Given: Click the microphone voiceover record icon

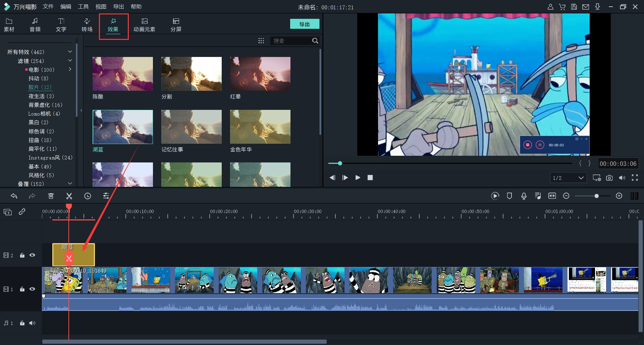Looking at the screenshot, I should pyautogui.click(x=524, y=196).
